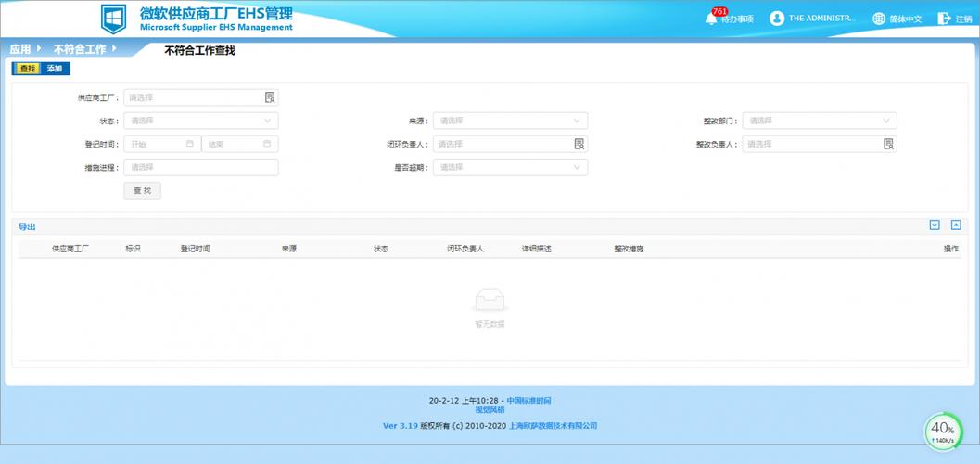Viewport: 980px width, 464px height.
Task: Switch to the 添加 tab
Action: click(x=55, y=69)
